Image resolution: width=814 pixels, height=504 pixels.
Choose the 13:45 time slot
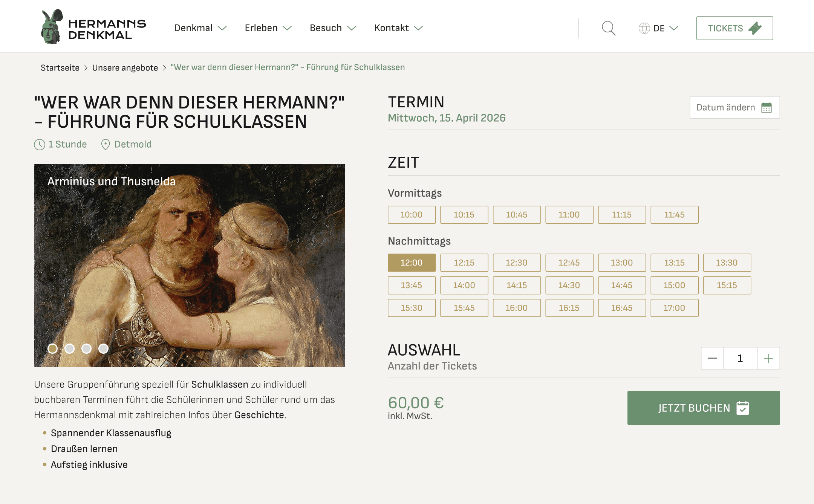pos(412,285)
